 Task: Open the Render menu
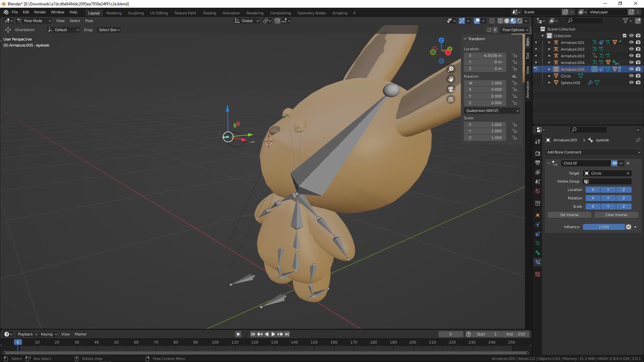[40, 12]
